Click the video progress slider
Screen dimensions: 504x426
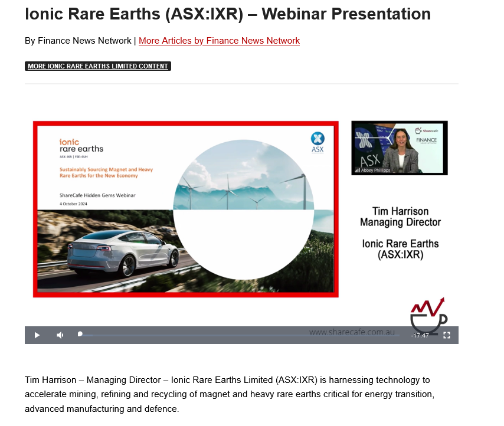point(240,335)
